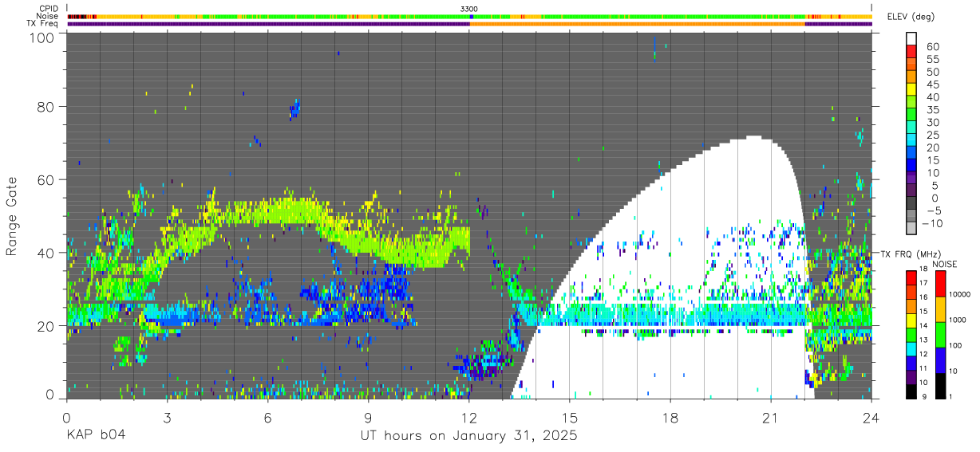Screen dimensions: 980x452
Task: Click the 3300 CPID value above the plot
Action: (469, 9)
